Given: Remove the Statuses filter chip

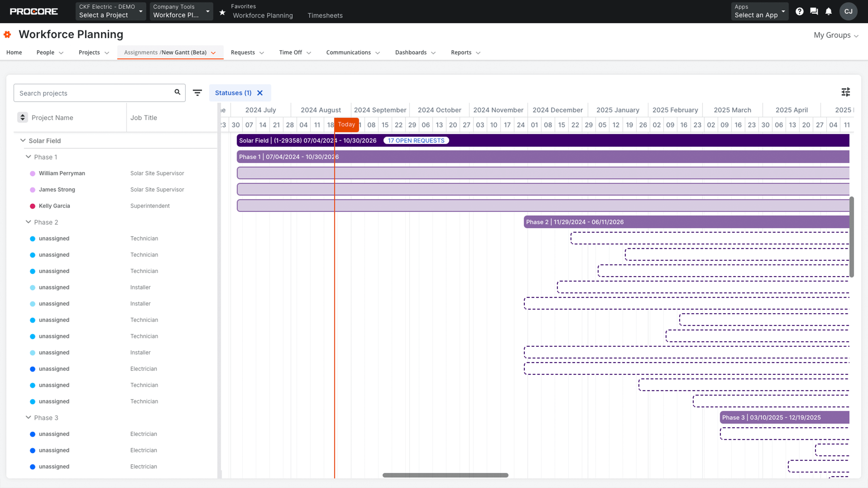Looking at the screenshot, I should point(260,93).
